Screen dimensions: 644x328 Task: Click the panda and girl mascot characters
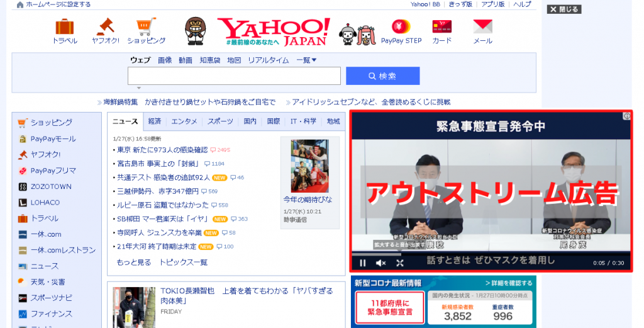pos(357,35)
